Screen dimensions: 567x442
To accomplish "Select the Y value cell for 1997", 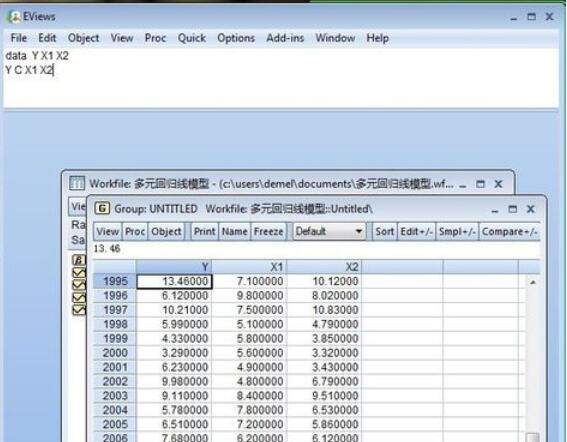I will click(174, 310).
